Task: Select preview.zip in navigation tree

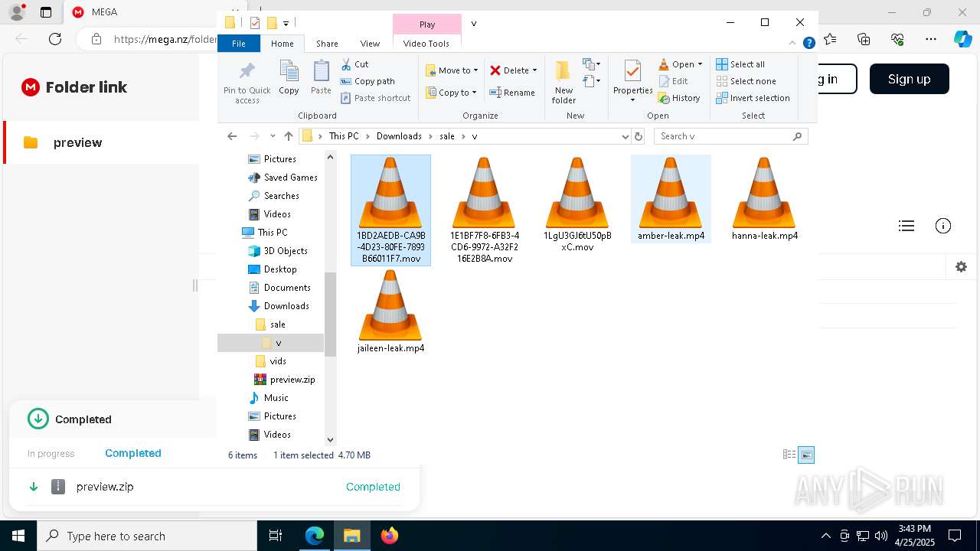Action: (x=284, y=380)
